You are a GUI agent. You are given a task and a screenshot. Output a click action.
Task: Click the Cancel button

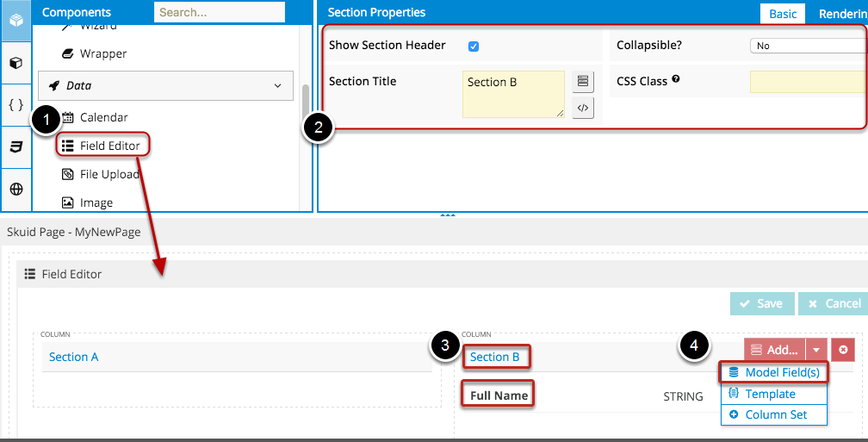[832, 303]
